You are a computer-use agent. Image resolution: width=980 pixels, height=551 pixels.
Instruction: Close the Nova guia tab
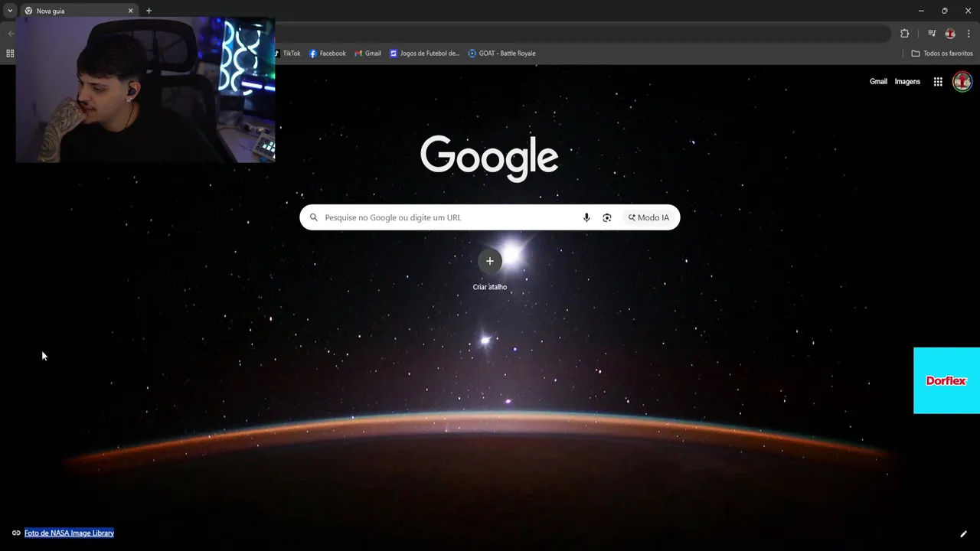(x=130, y=11)
